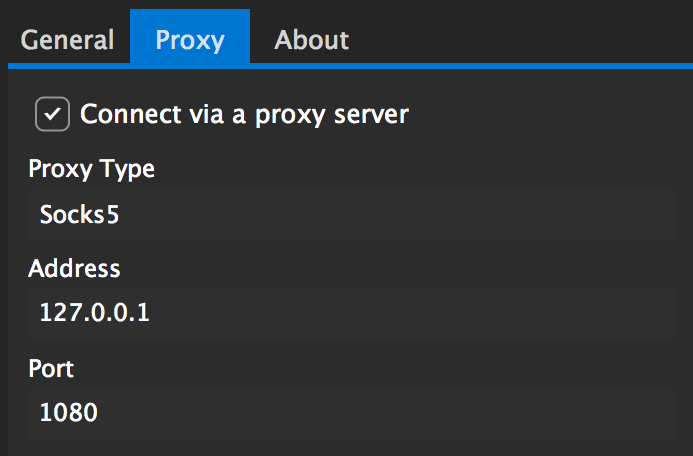Expand the proxy type selector on its empty area
Image resolution: width=693 pixels, height=456 pixels.
point(398,214)
